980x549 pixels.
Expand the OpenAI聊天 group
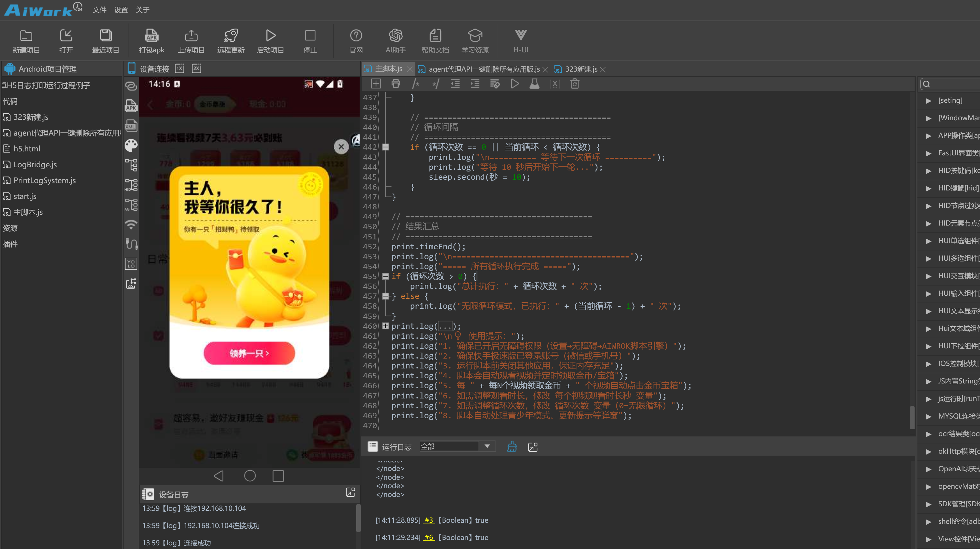click(x=929, y=469)
